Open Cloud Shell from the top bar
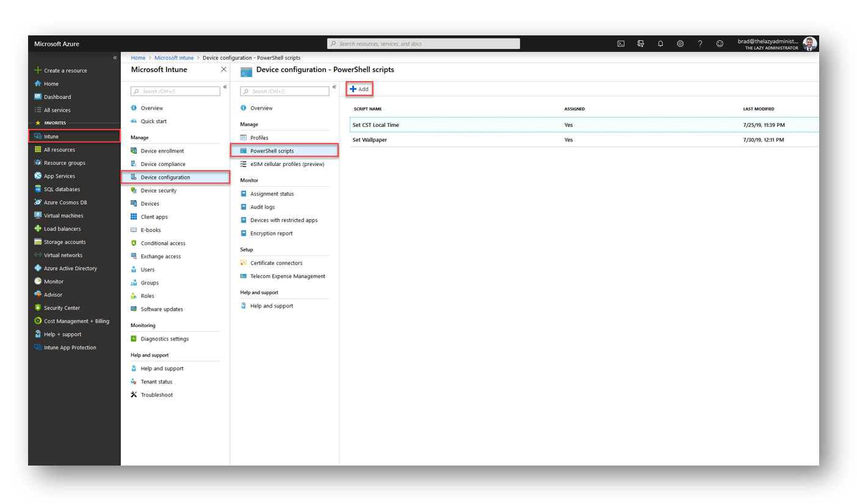The width and height of the screenshot is (857, 504). [621, 43]
